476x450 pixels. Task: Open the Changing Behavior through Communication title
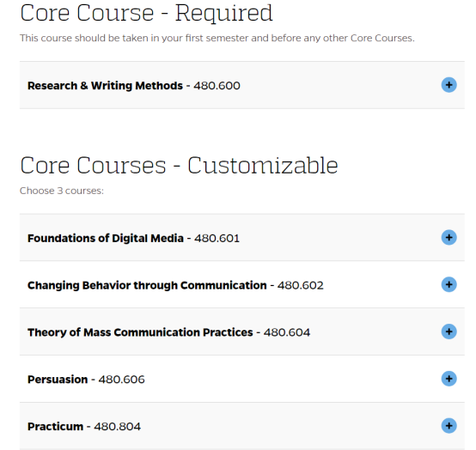[x=147, y=285]
